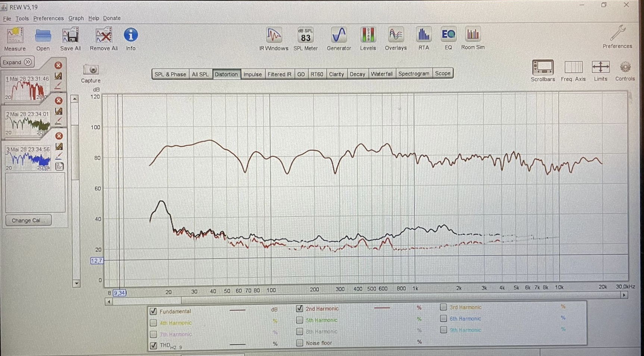Image resolution: width=644 pixels, height=356 pixels.
Task: Click the Measure icon
Action: [x=15, y=39]
